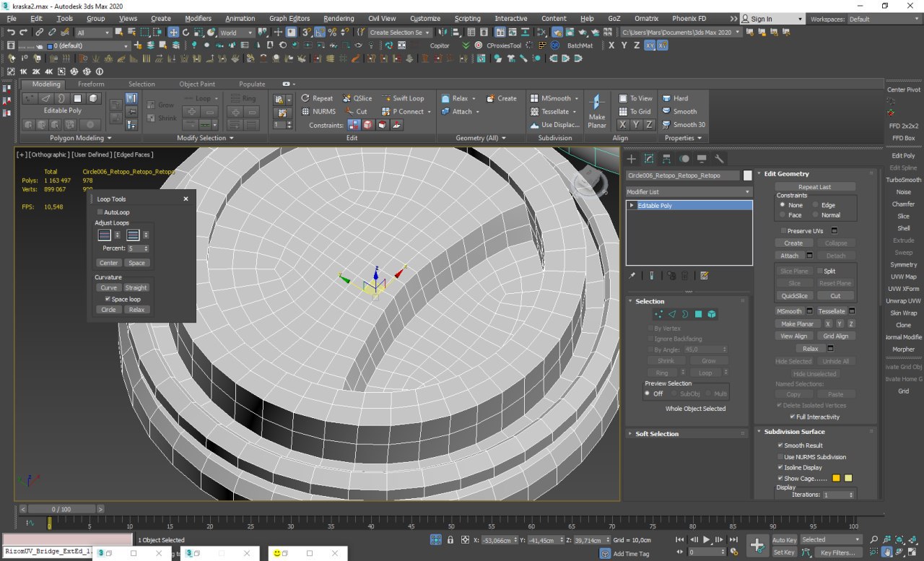Image resolution: width=924 pixels, height=561 pixels.
Task: Open the World reference coordinate dropdown
Action: tap(238, 32)
